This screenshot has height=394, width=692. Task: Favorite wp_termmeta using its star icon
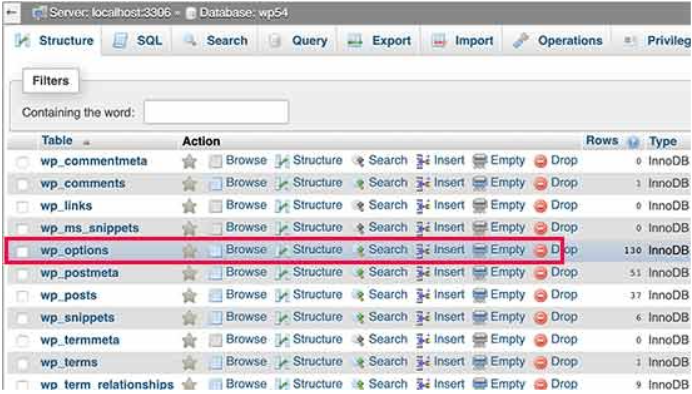(189, 340)
